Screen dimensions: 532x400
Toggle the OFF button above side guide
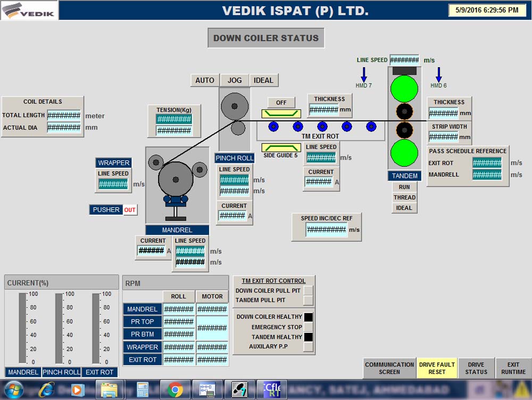[x=281, y=103]
